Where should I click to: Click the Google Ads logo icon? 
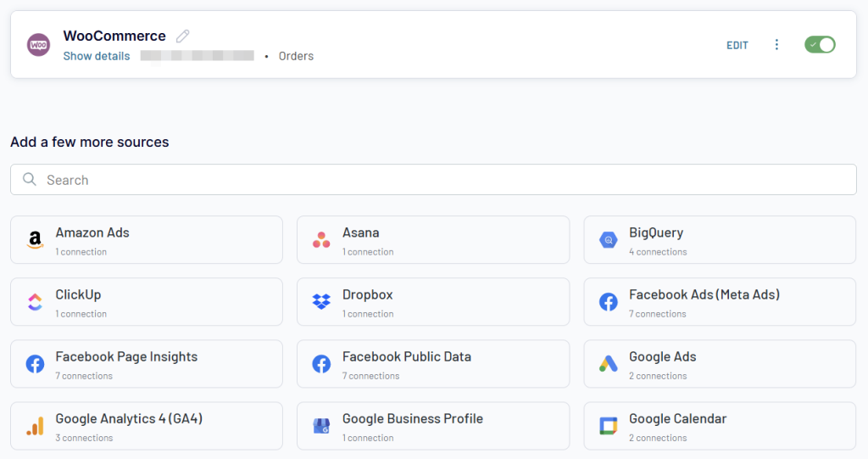608,364
